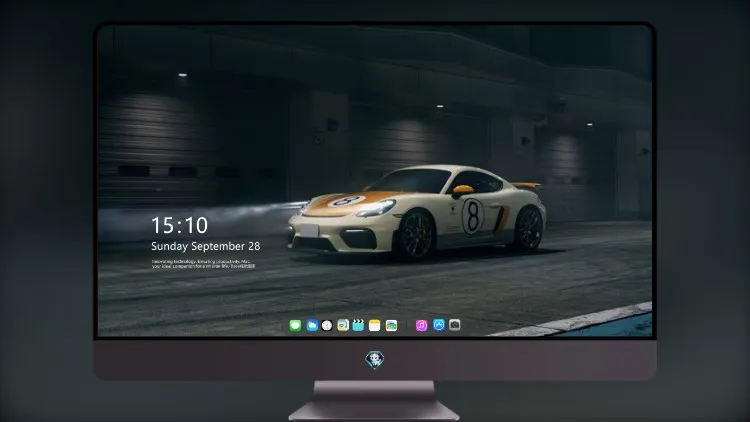
Task: Open the Maps app icon in dock
Action: tap(343, 325)
